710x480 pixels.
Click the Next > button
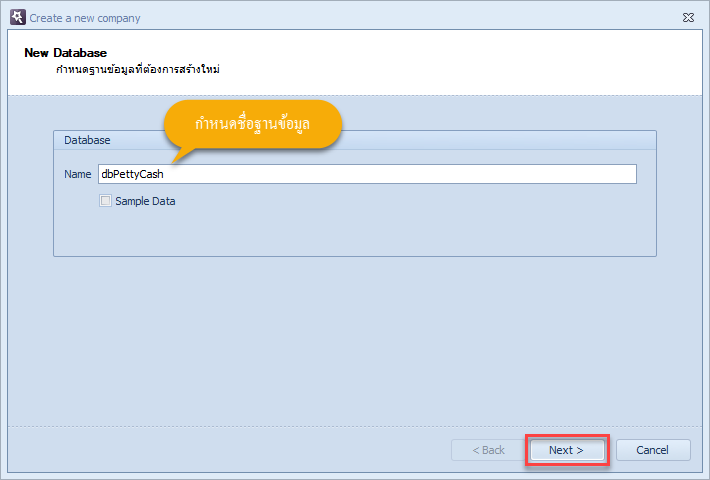567,450
